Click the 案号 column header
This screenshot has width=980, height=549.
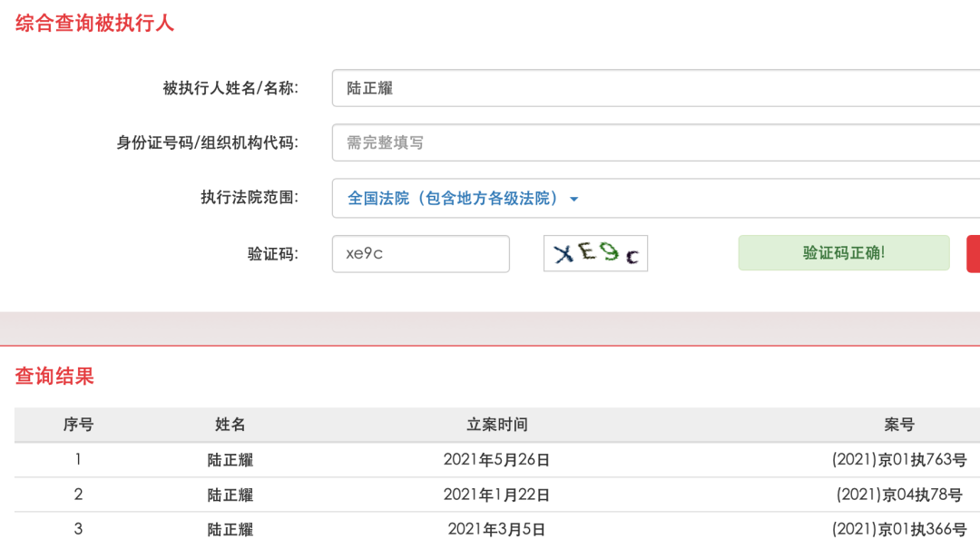[x=898, y=424]
